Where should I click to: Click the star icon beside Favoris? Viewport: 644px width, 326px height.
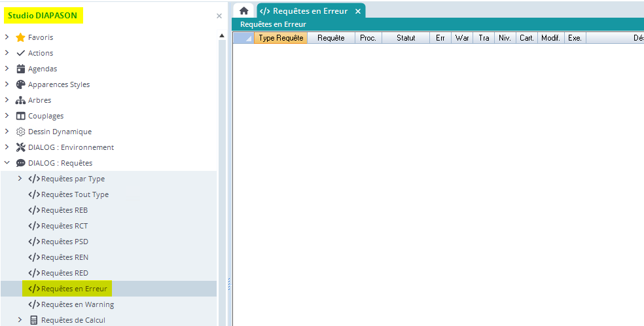coord(20,37)
